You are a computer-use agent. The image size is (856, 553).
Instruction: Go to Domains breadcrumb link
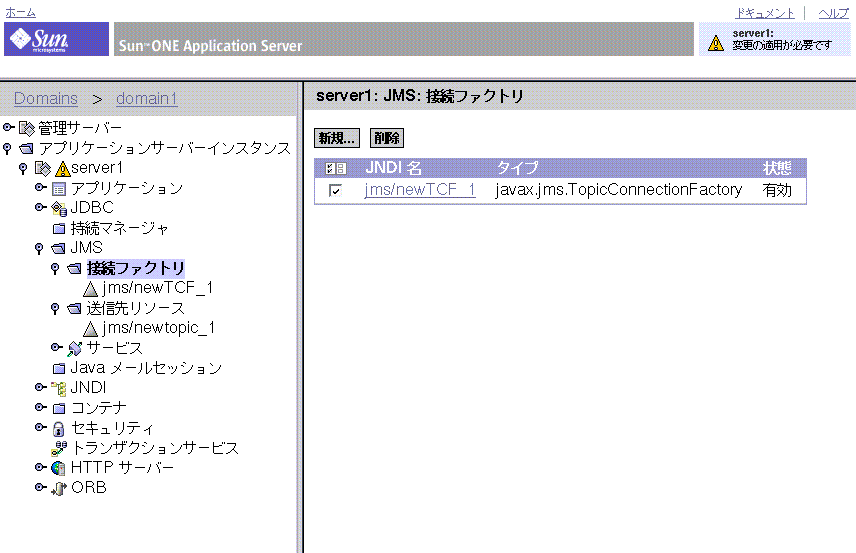[46, 98]
